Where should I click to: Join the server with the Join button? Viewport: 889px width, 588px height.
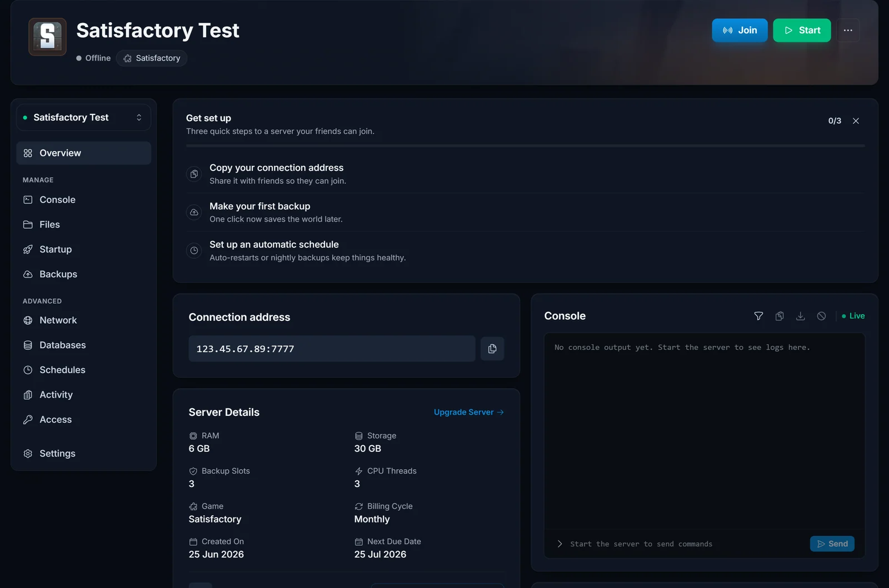click(x=740, y=31)
